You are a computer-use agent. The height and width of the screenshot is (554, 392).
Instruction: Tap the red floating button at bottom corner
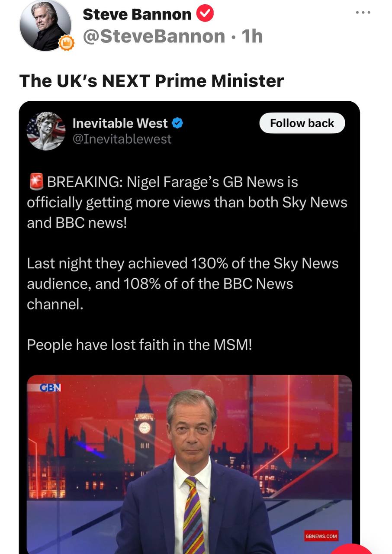pos(351,549)
